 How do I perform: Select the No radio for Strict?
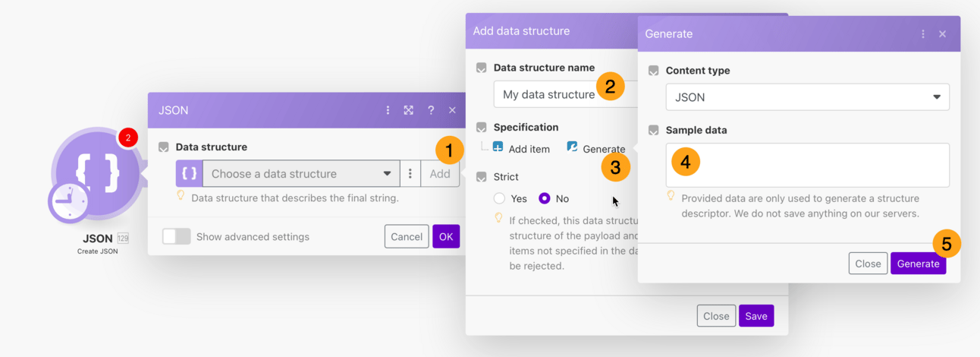click(545, 198)
